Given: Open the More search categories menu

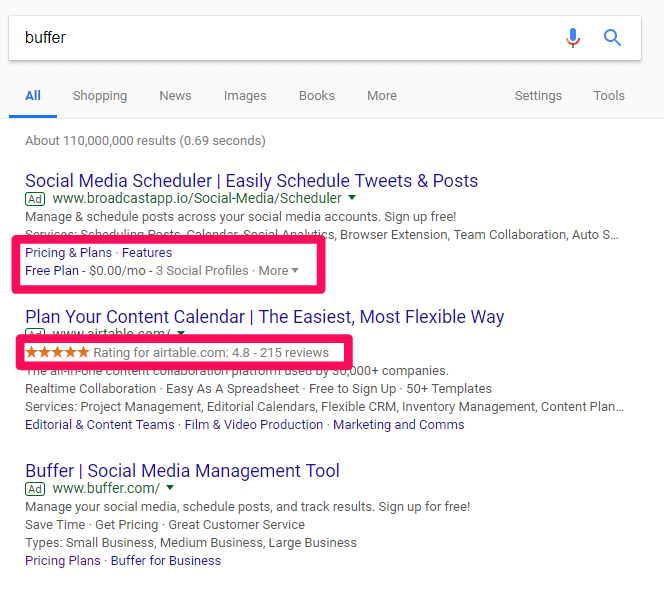Looking at the screenshot, I should tap(382, 96).
